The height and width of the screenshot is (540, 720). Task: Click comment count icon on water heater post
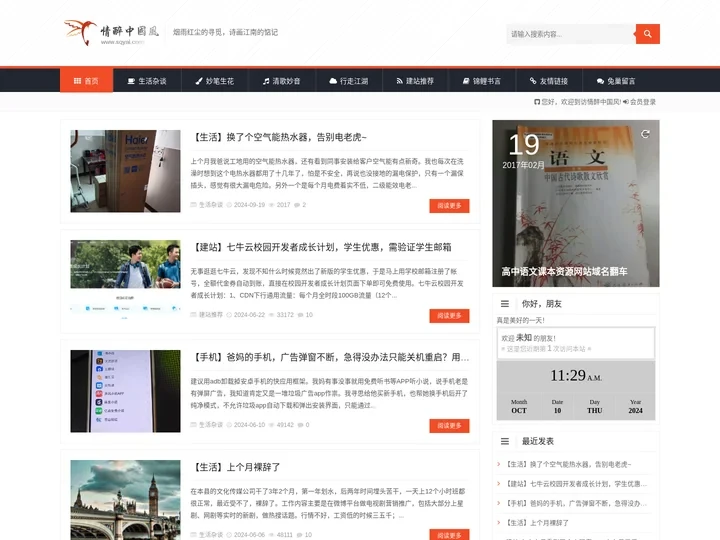point(297,205)
